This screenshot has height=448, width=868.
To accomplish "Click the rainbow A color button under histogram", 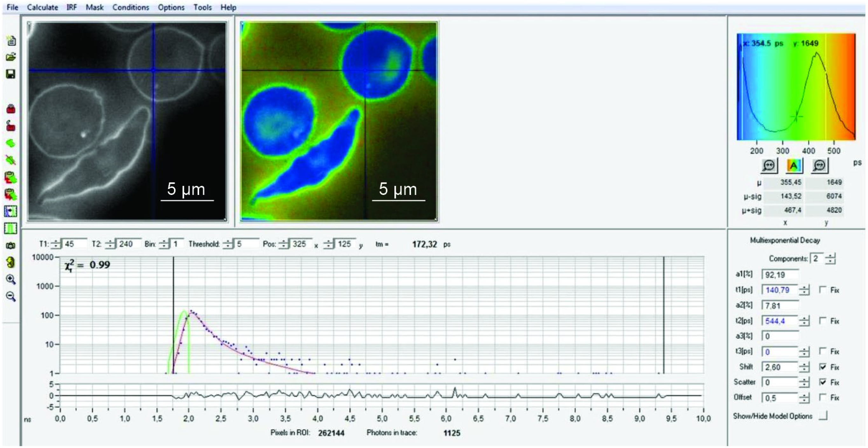I will [x=794, y=165].
